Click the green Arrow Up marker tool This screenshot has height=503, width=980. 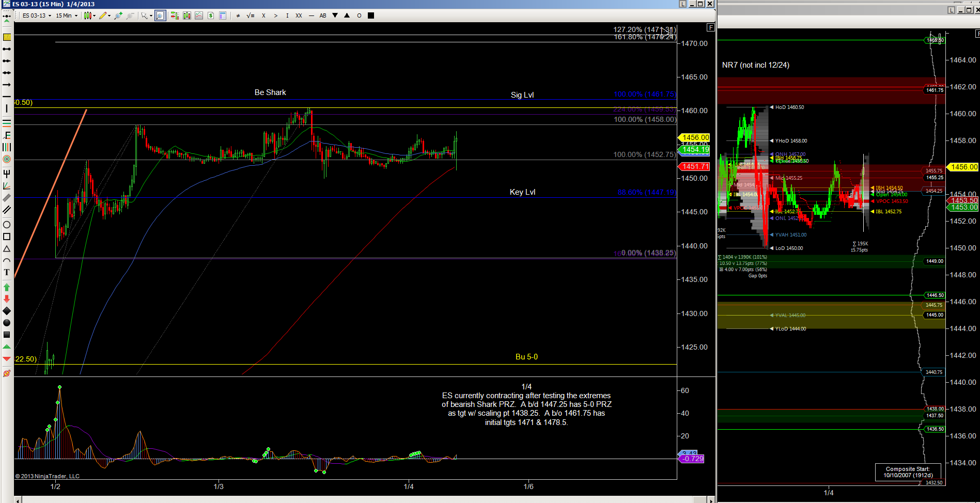[x=7, y=287]
